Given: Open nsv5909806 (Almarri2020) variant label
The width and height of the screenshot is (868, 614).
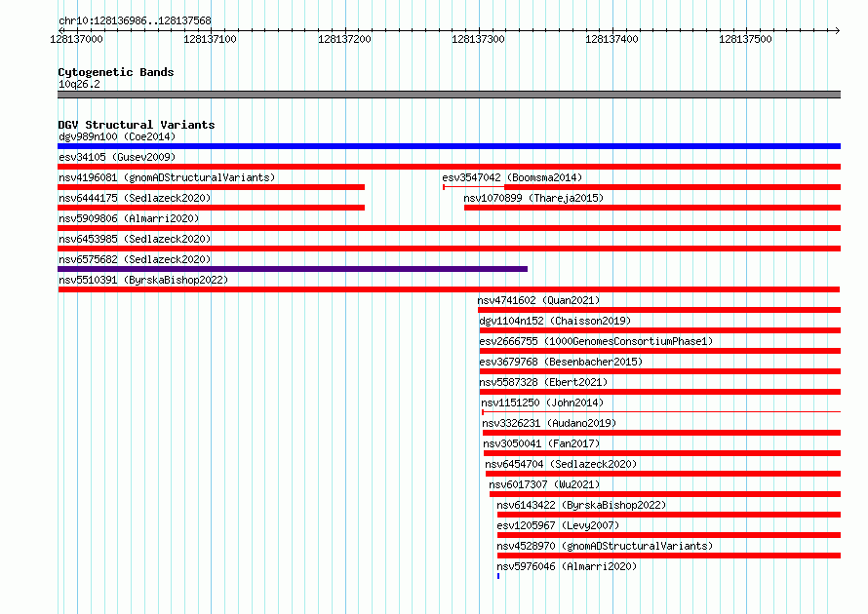Looking at the screenshot, I should pyautogui.click(x=129, y=218).
